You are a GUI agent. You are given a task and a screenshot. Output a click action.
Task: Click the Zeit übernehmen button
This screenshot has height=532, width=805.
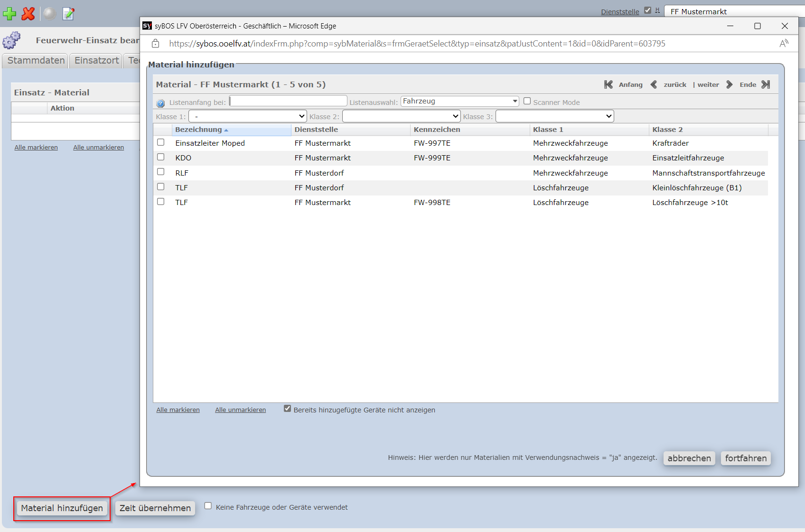coord(155,508)
